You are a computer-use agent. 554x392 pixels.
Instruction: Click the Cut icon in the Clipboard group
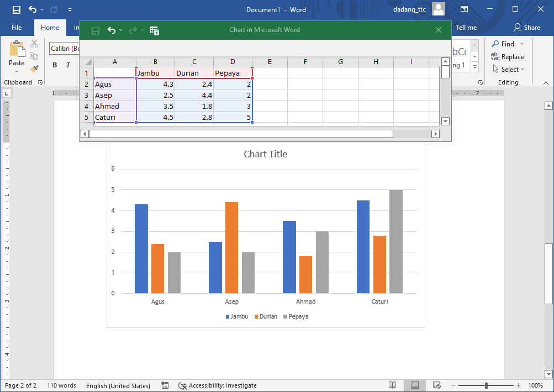pos(34,44)
